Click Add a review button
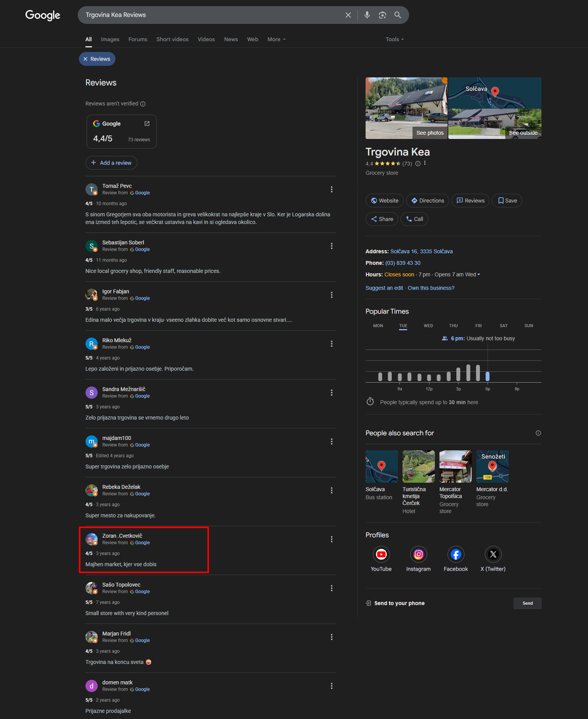The width and height of the screenshot is (588, 719). pyautogui.click(x=111, y=163)
